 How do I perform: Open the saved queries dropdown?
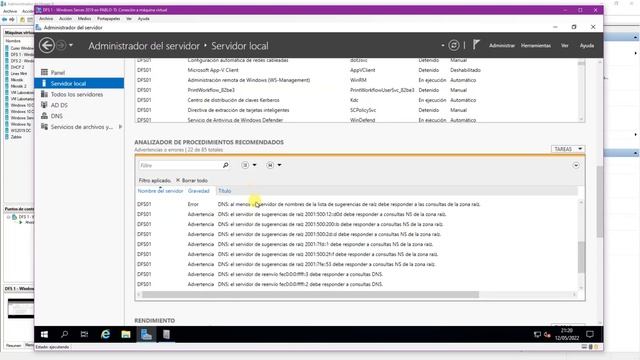point(273,165)
